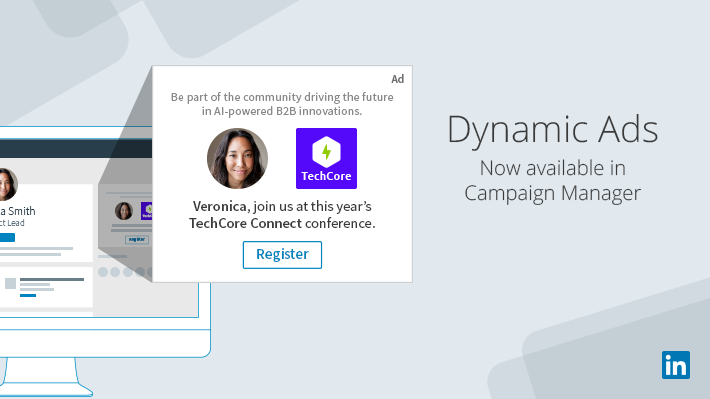Click the LinkedIn logo icon
710x399 pixels.
pyautogui.click(x=676, y=365)
